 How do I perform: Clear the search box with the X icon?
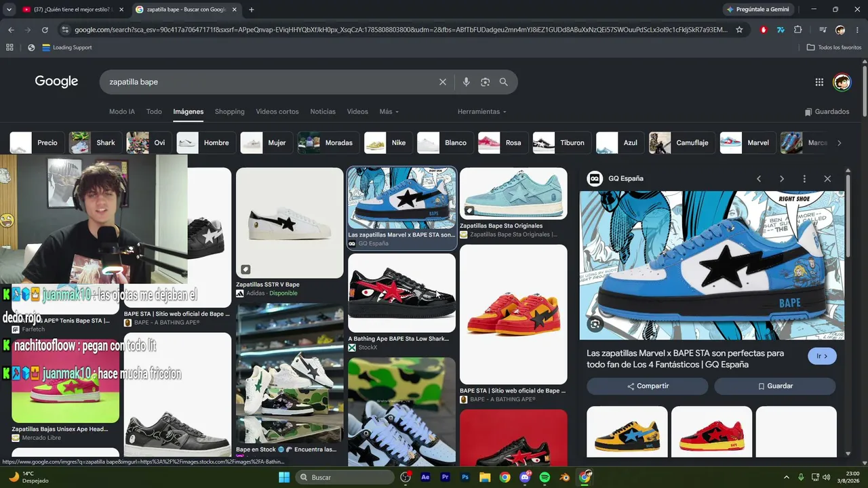(443, 82)
